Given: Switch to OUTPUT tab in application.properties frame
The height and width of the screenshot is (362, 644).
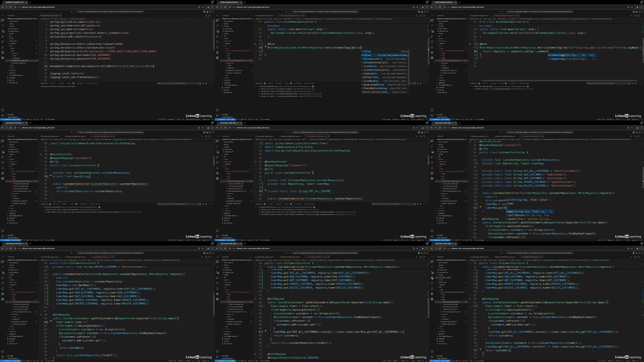Looking at the screenshot, I should click(53, 83).
